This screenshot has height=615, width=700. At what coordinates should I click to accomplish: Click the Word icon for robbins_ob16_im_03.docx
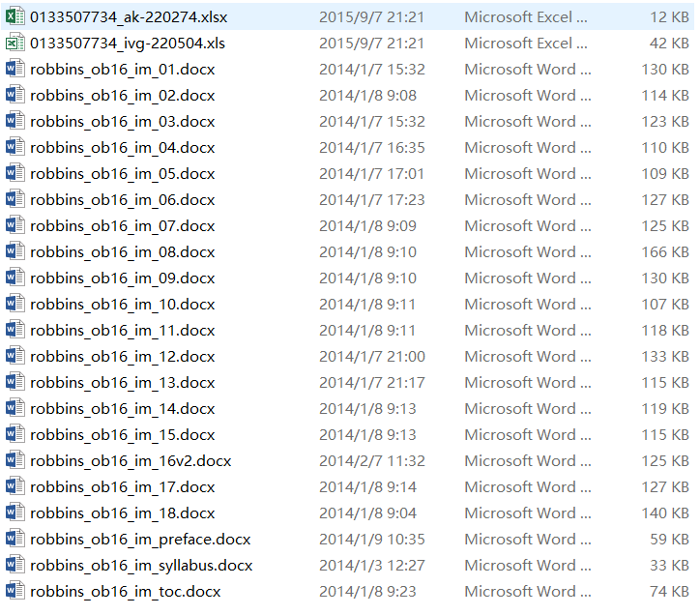pyautogui.click(x=15, y=121)
